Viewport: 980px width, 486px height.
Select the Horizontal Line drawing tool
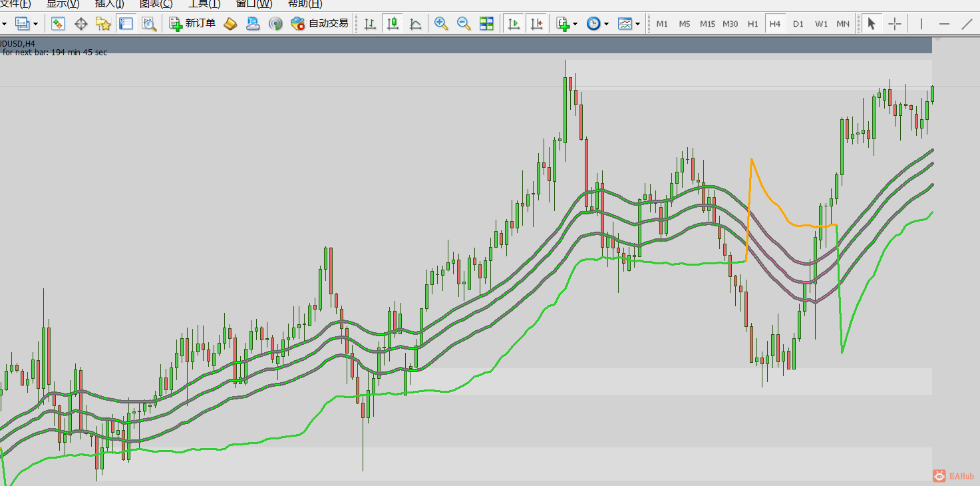pyautogui.click(x=944, y=24)
